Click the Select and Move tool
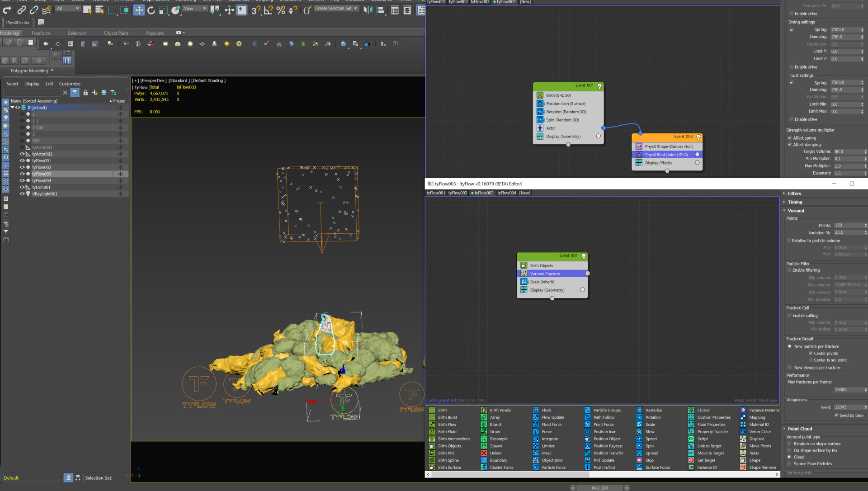The width and height of the screenshot is (868, 491). 139,10
